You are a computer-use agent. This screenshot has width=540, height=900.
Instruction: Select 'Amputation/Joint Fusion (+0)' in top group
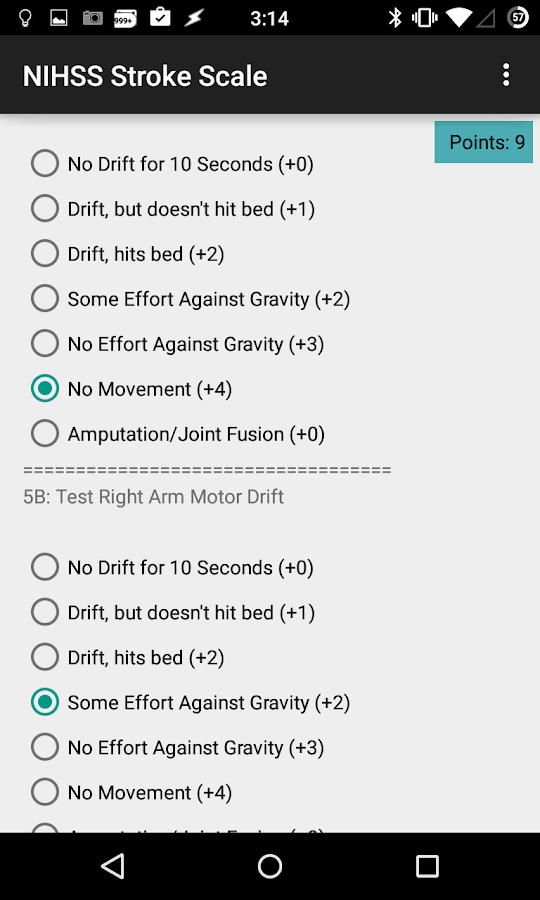pyautogui.click(x=178, y=434)
